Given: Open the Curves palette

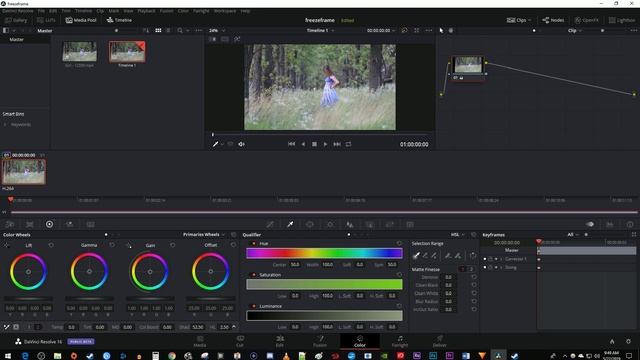Looking at the screenshot, I should pyautogui.click(x=270, y=224).
